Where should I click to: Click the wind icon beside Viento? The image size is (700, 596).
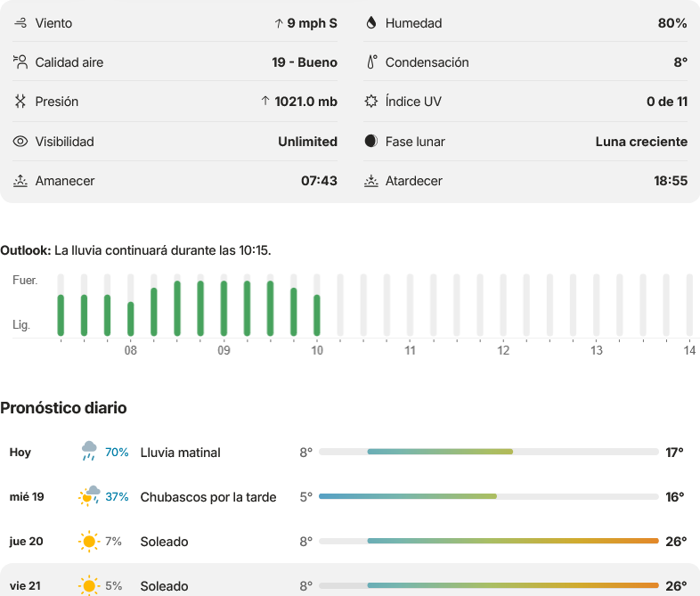pos(20,23)
